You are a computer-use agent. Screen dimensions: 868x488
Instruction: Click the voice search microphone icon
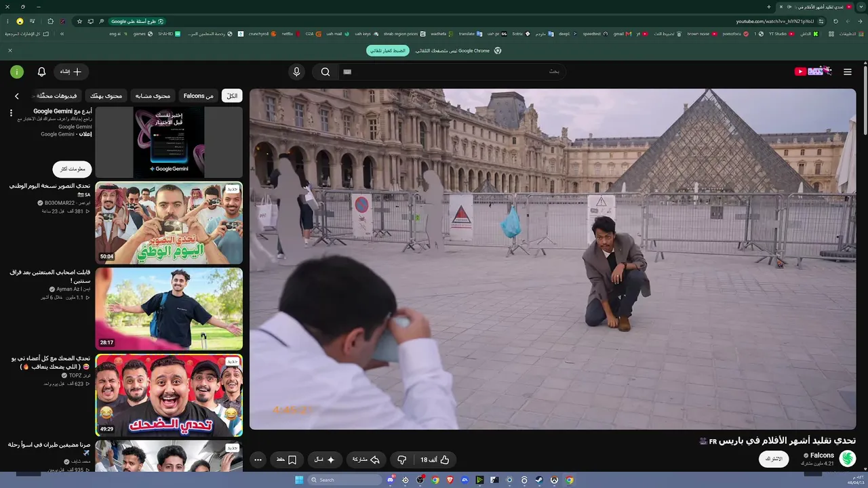pos(296,72)
